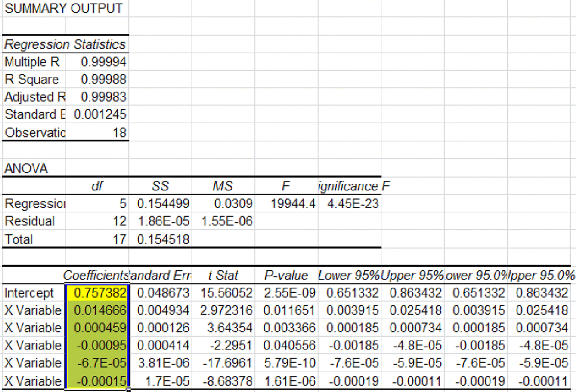This screenshot has height=392, width=576.
Task: Select the R Square label cell
Action: click(x=31, y=79)
